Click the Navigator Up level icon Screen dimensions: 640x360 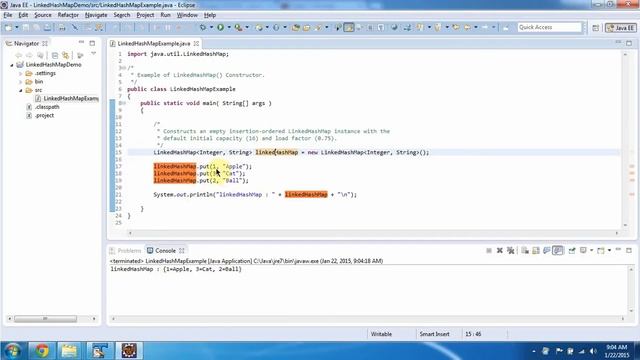pos(40,55)
